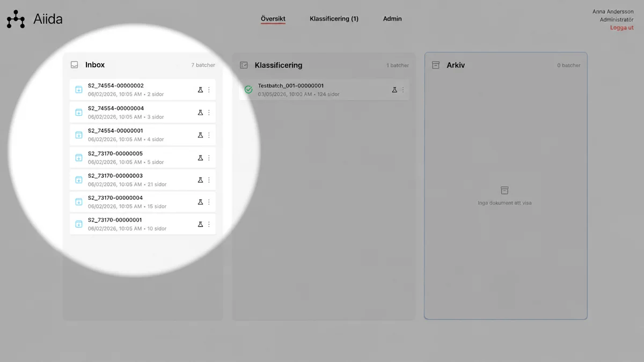Click the "1 batcher" count in Klassificering
The image size is (644, 362).
tap(398, 65)
